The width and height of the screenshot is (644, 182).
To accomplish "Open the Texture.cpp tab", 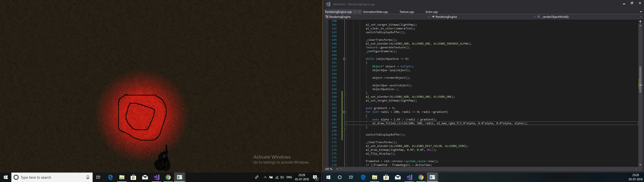I will point(407,12).
